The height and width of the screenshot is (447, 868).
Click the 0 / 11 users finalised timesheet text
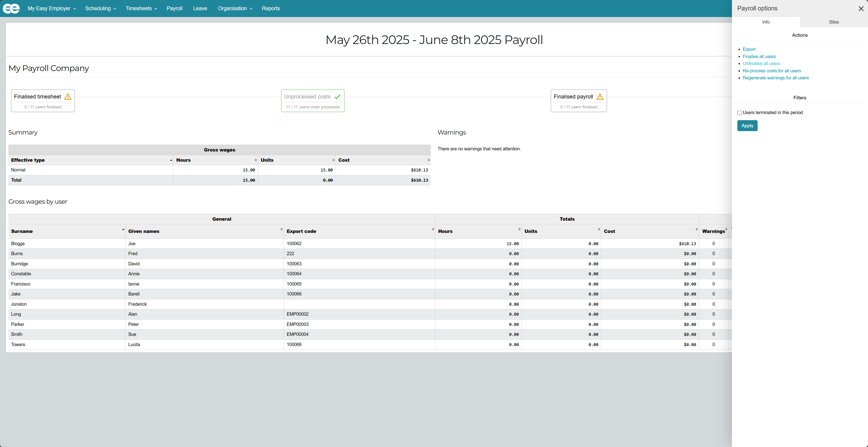[43, 107]
